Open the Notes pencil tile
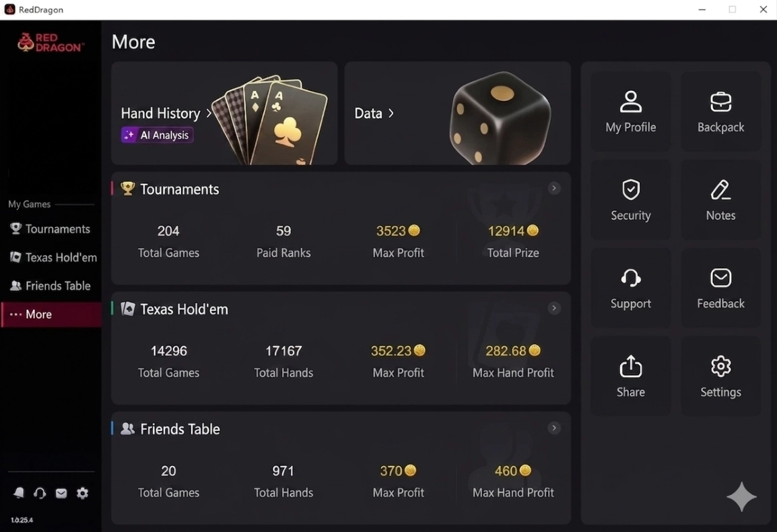This screenshot has width=777, height=532. (720, 200)
